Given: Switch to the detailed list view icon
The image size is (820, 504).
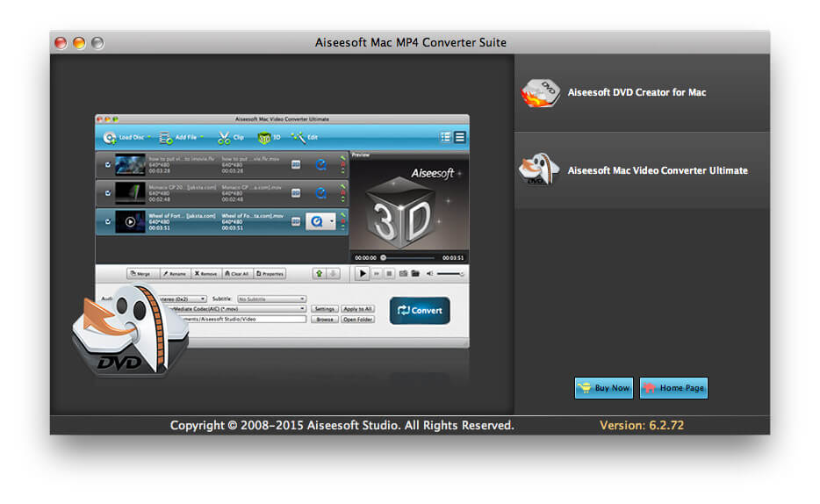Looking at the screenshot, I should 446,137.
